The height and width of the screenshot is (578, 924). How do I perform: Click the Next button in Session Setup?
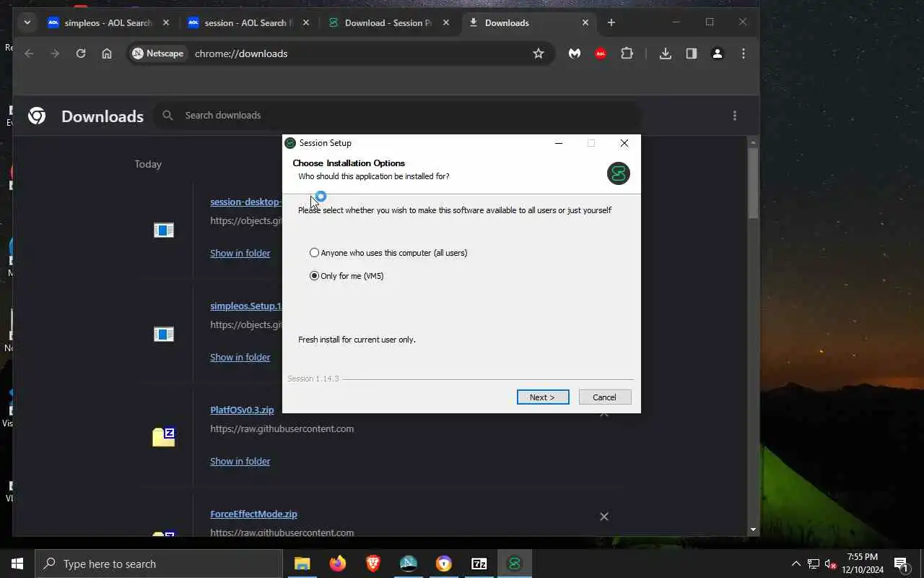pyautogui.click(x=543, y=397)
